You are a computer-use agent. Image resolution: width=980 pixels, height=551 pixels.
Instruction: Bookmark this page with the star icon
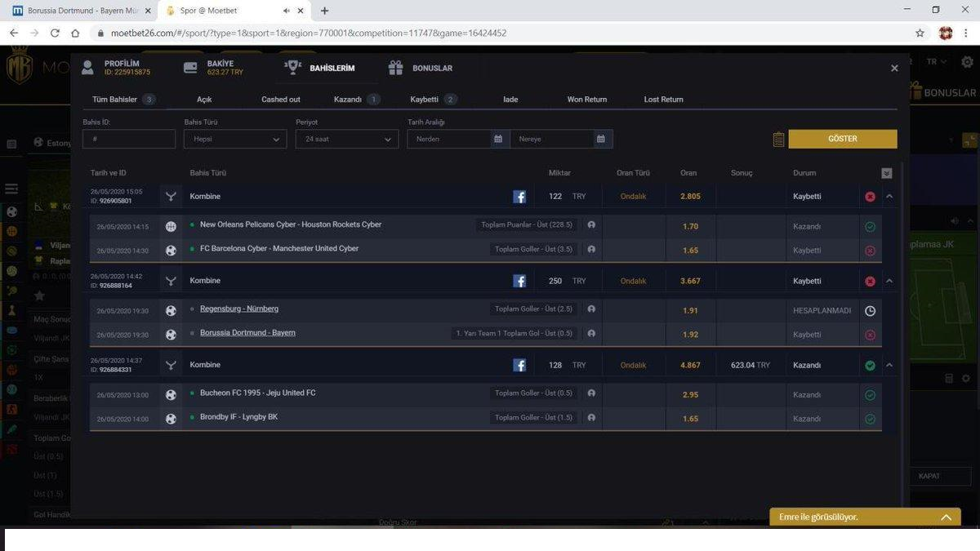920,33
